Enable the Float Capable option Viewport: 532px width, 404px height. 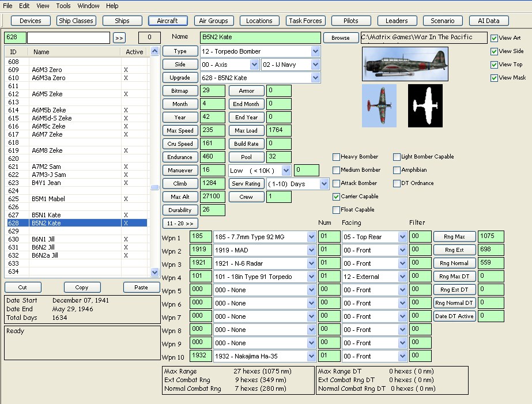click(337, 209)
